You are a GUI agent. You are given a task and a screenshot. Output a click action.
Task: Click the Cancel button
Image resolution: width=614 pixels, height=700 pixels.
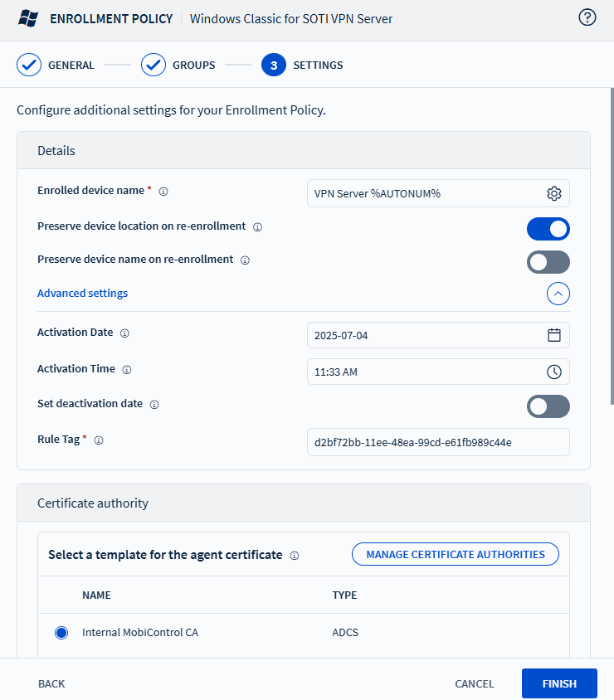(474, 684)
